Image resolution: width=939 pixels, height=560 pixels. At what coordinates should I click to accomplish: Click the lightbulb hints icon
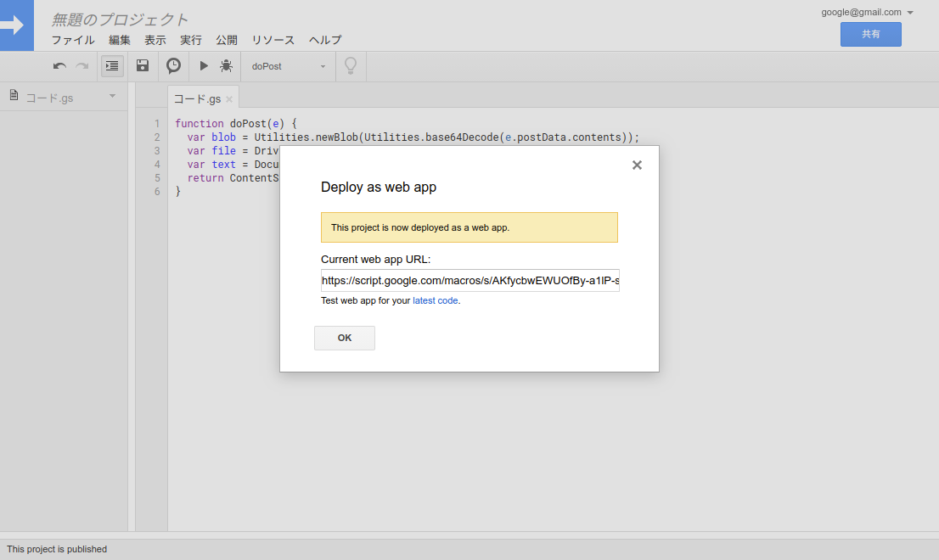coord(351,66)
